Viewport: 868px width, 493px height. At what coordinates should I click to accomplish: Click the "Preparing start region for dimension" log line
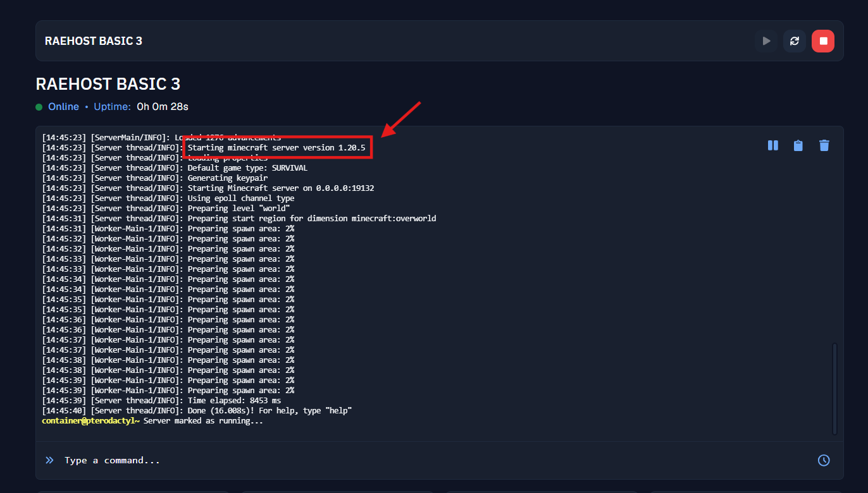239,219
